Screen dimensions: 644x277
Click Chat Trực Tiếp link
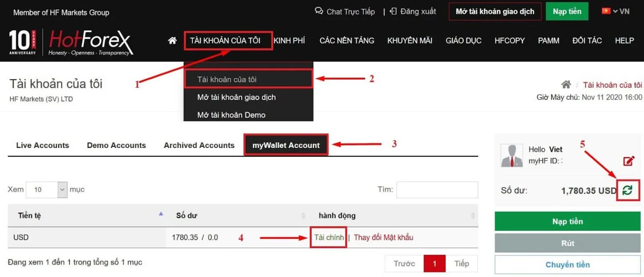click(351, 12)
